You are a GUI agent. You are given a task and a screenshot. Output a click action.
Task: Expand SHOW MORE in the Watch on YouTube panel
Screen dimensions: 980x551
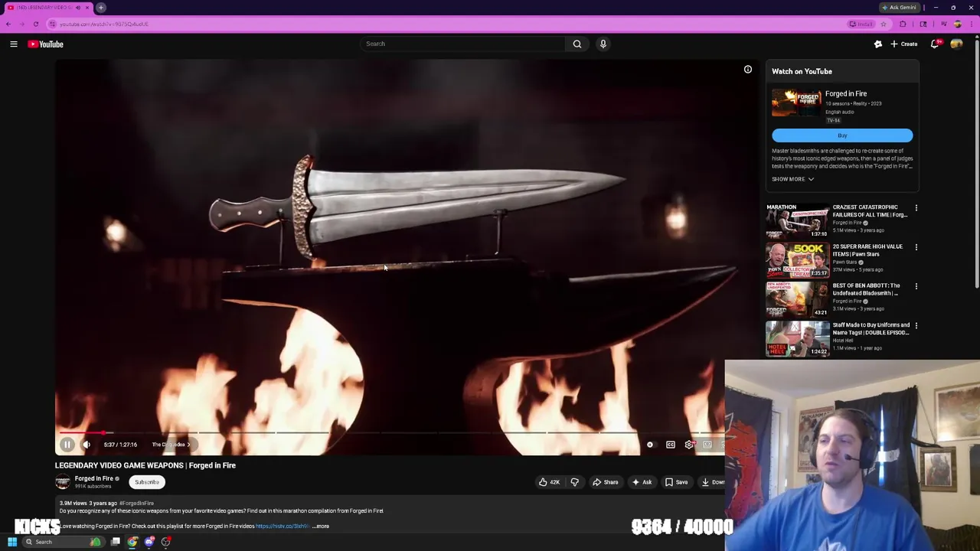[x=792, y=179]
